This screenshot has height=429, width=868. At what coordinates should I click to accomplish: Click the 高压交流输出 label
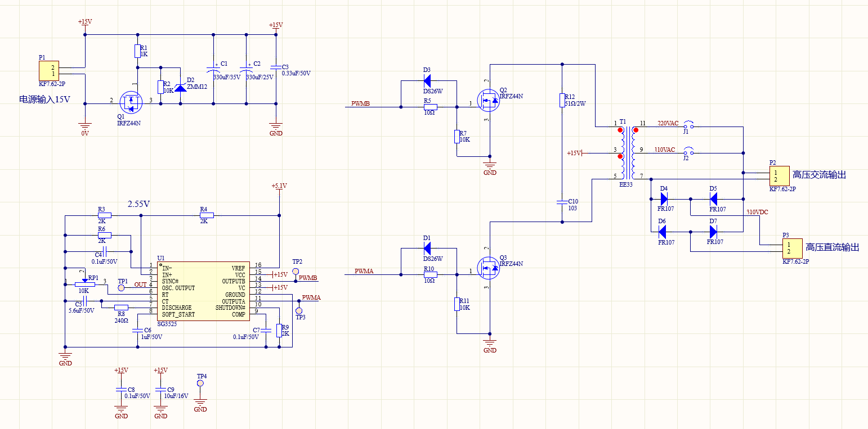(x=819, y=175)
